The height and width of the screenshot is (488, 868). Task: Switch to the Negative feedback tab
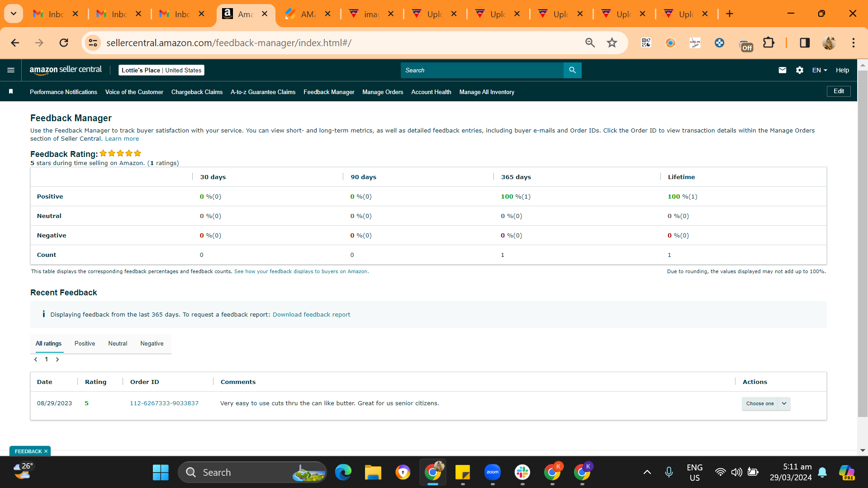(x=152, y=344)
